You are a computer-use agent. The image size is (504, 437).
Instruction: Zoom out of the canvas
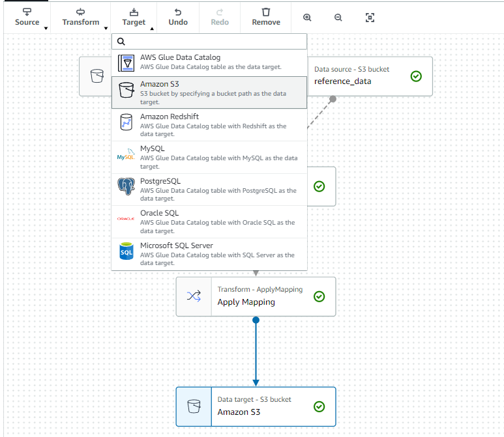pyautogui.click(x=338, y=18)
